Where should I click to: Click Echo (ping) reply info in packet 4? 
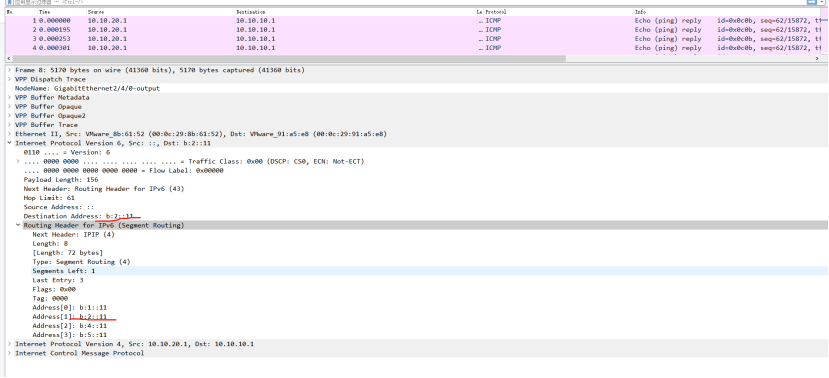[668, 48]
